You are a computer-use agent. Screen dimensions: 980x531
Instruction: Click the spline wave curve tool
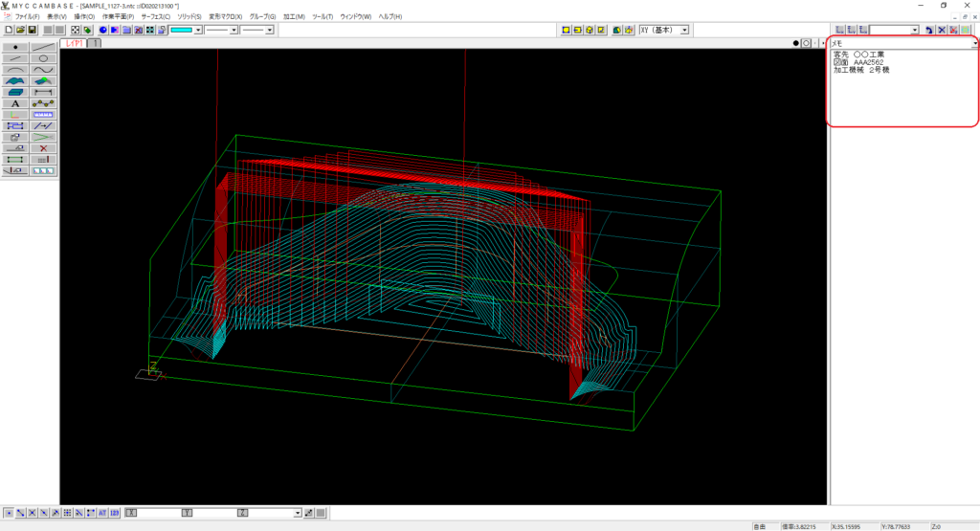click(x=43, y=70)
